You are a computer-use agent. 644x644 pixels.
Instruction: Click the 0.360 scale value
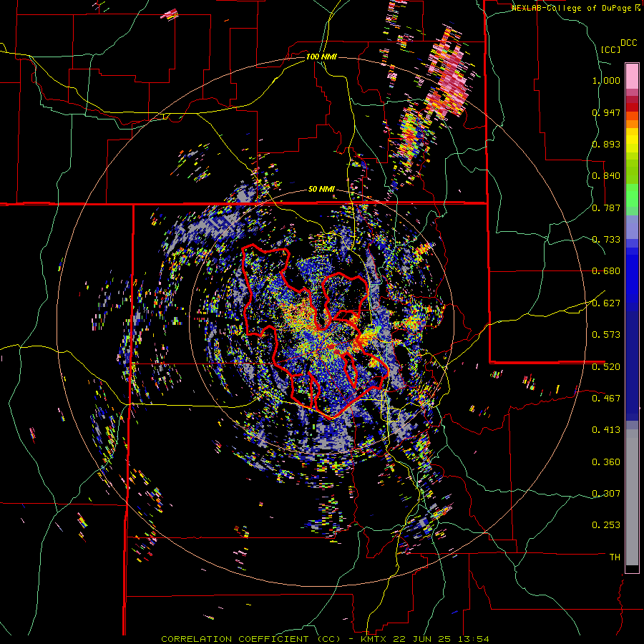(x=606, y=462)
